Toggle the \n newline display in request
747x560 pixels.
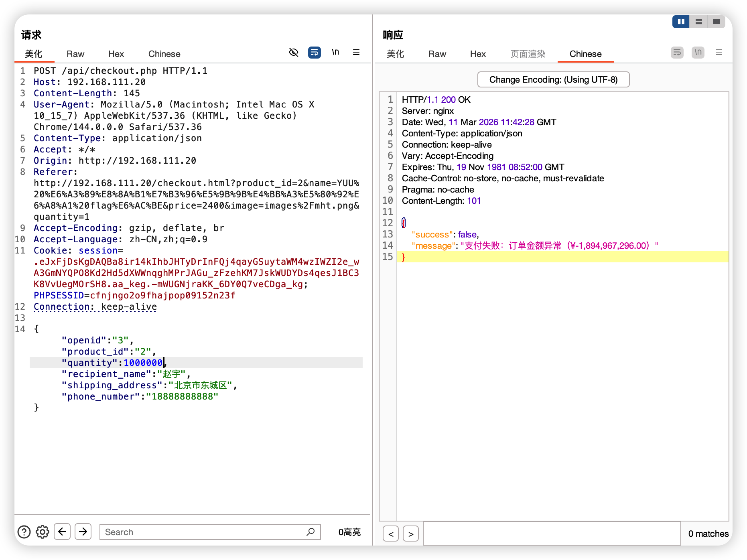pyautogui.click(x=335, y=53)
